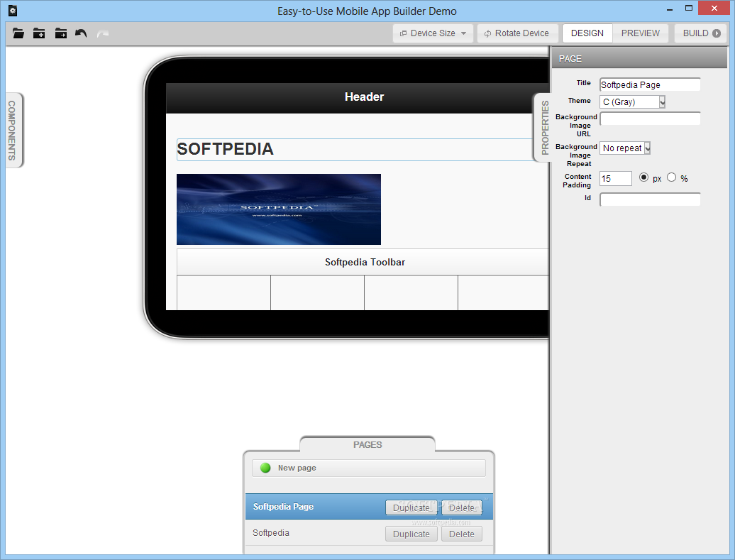Click the Rotate Device button
This screenshot has height=560, width=735.
point(517,33)
